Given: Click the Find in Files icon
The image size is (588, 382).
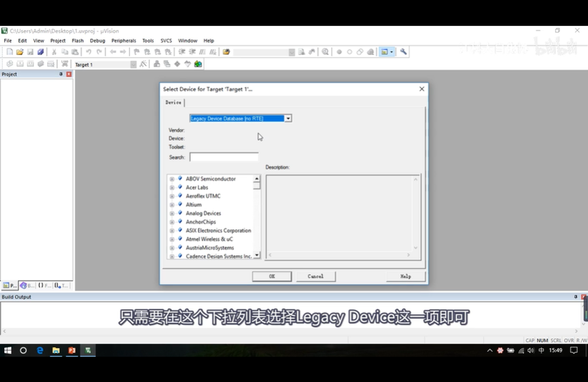Looking at the screenshot, I should [x=226, y=52].
